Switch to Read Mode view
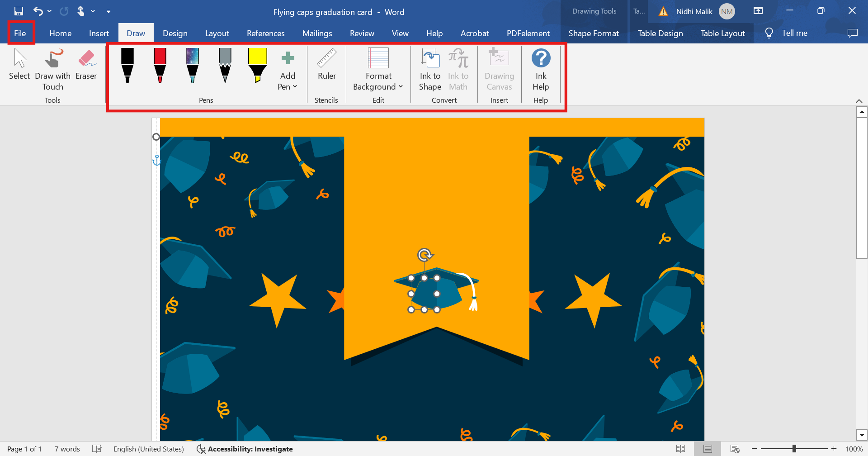 [680, 449]
